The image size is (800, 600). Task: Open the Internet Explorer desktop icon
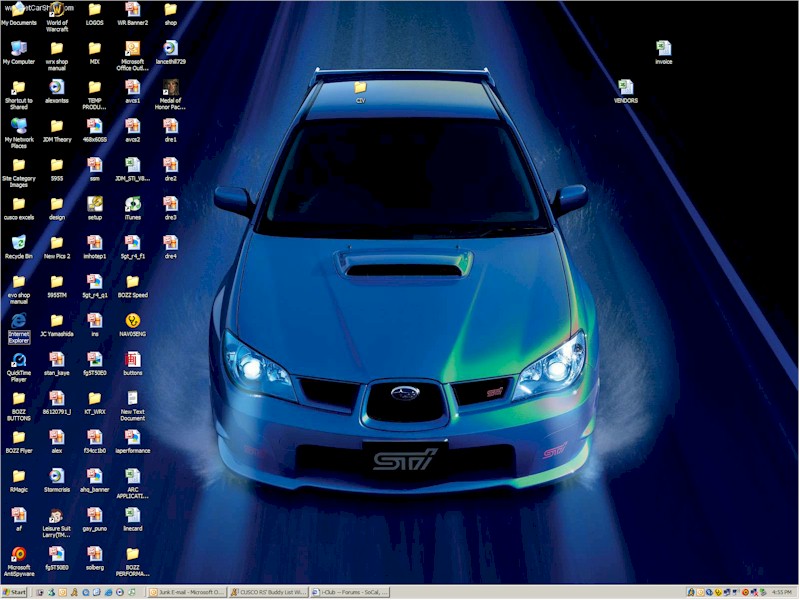(18, 322)
